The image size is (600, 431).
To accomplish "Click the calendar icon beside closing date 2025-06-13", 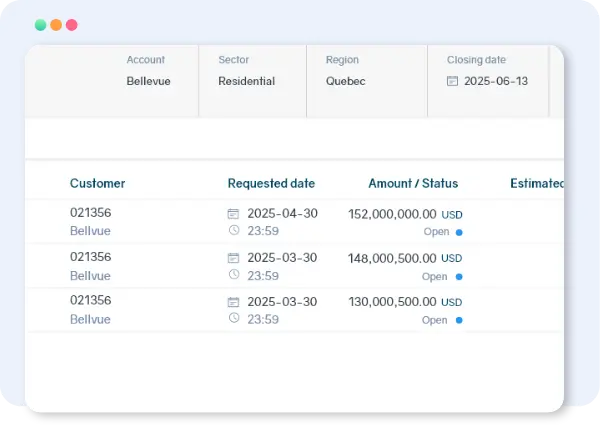I will click(452, 82).
